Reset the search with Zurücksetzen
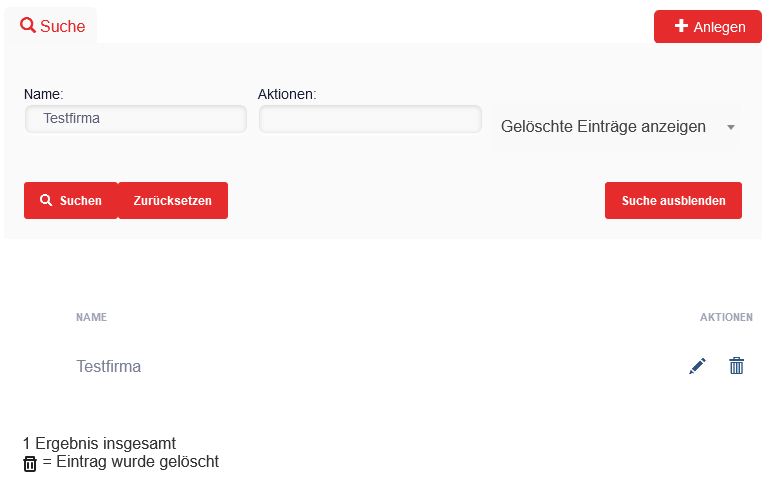The width and height of the screenshot is (780, 484). pos(173,200)
